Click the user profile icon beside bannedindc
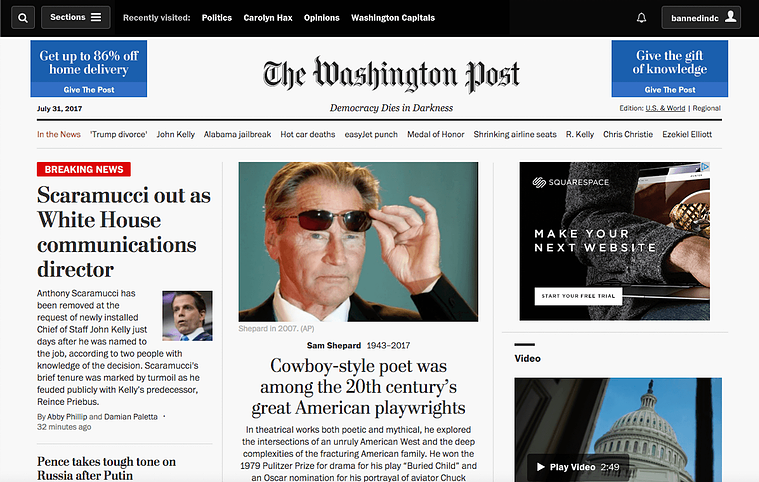 pyautogui.click(x=730, y=17)
